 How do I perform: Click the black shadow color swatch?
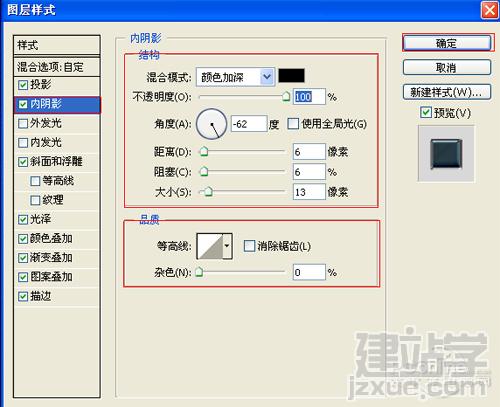coord(291,76)
